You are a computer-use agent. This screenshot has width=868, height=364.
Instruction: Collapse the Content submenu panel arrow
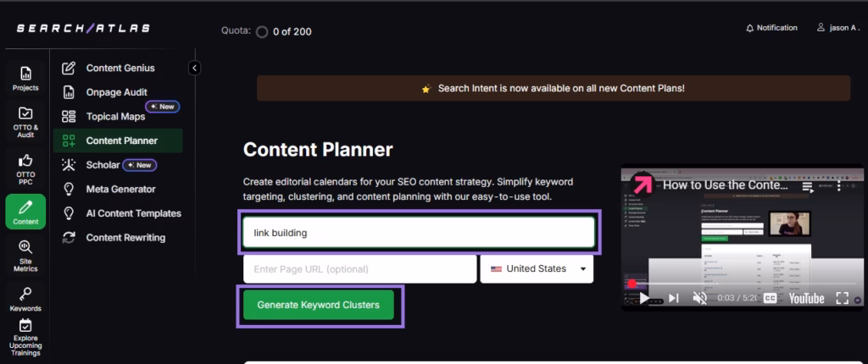[x=194, y=68]
